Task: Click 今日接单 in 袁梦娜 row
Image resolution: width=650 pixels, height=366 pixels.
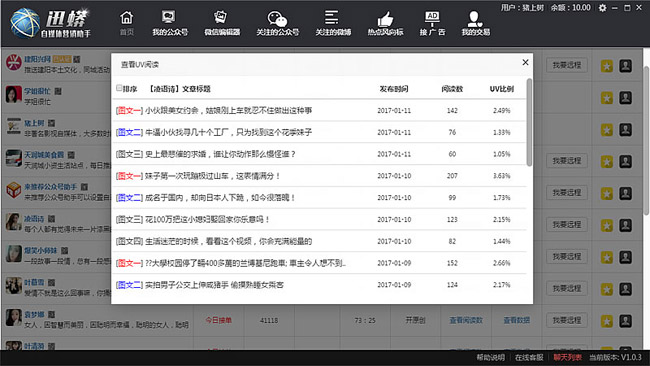Action: click(x=218, y=320)
